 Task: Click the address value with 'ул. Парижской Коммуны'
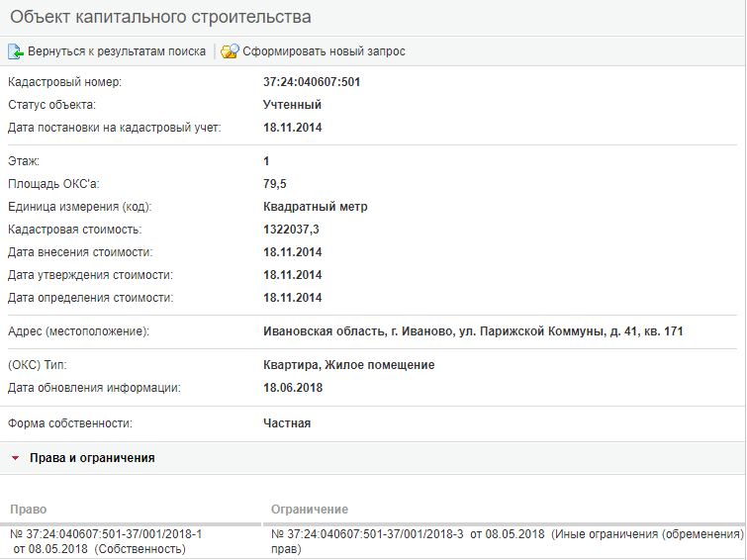[x=473, y=331]
